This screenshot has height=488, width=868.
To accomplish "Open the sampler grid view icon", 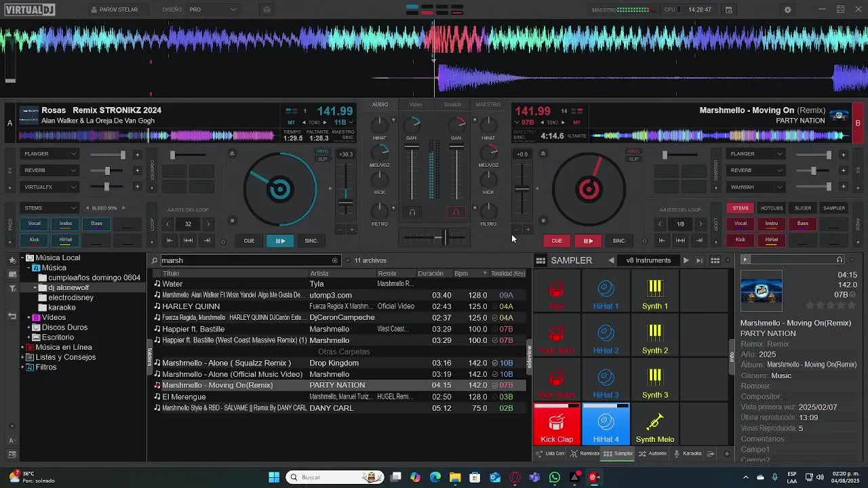I will (x=715, y=260).
